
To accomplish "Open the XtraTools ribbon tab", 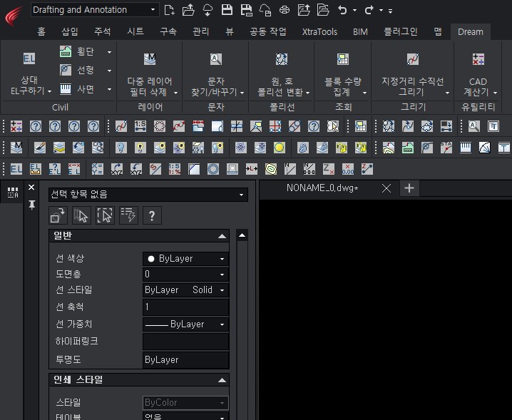I will pyautogui.click(x=319, y=31).
